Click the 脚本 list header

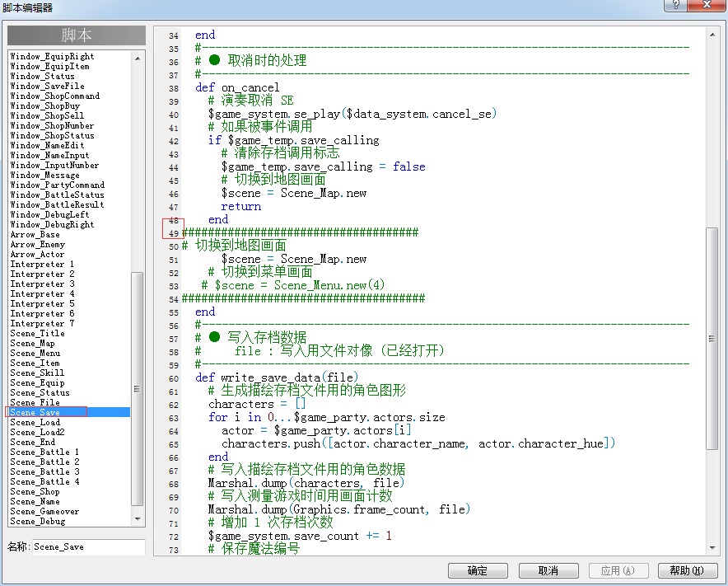(77, 35)
